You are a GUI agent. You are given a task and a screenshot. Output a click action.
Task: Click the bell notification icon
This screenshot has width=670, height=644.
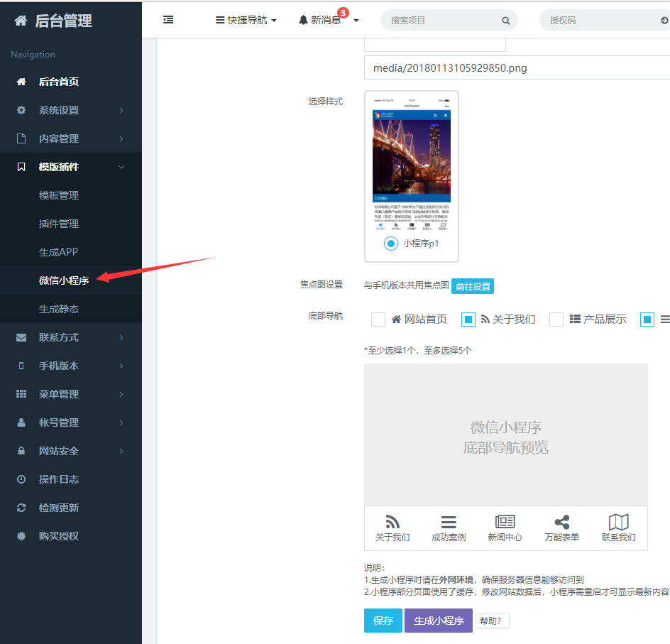[x=304, y=20]
